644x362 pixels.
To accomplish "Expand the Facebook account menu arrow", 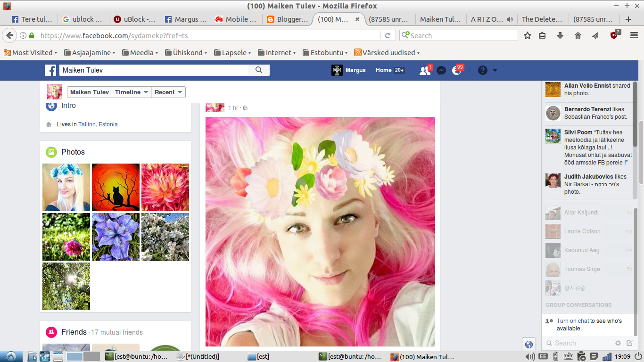I will [x=495, y=70].
